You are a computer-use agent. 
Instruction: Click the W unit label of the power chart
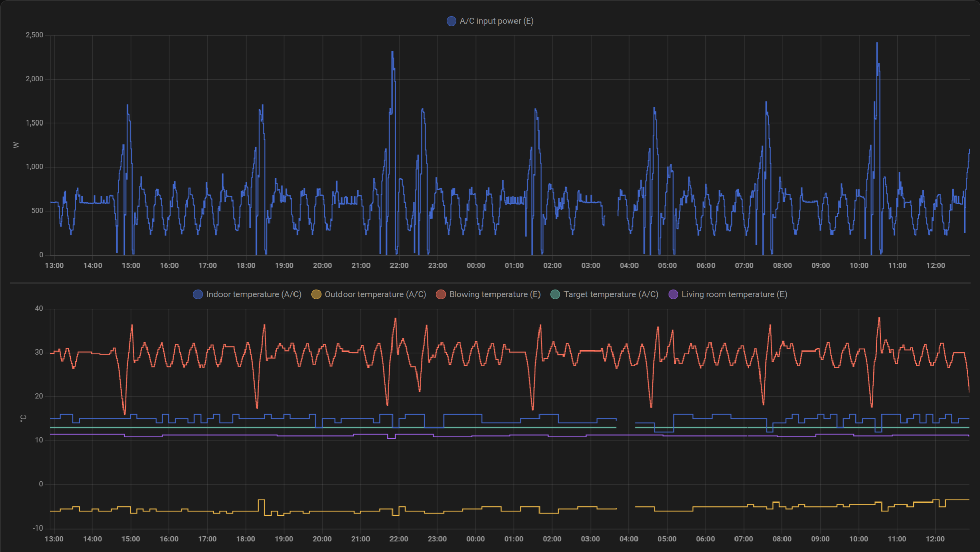(x=16, y=145)
